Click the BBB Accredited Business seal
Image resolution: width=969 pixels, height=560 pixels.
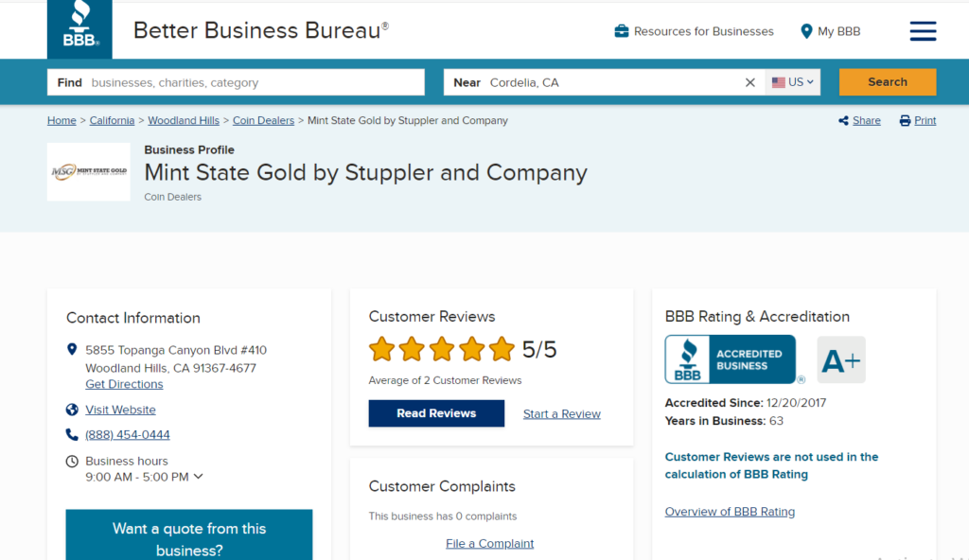coord(731,359)
